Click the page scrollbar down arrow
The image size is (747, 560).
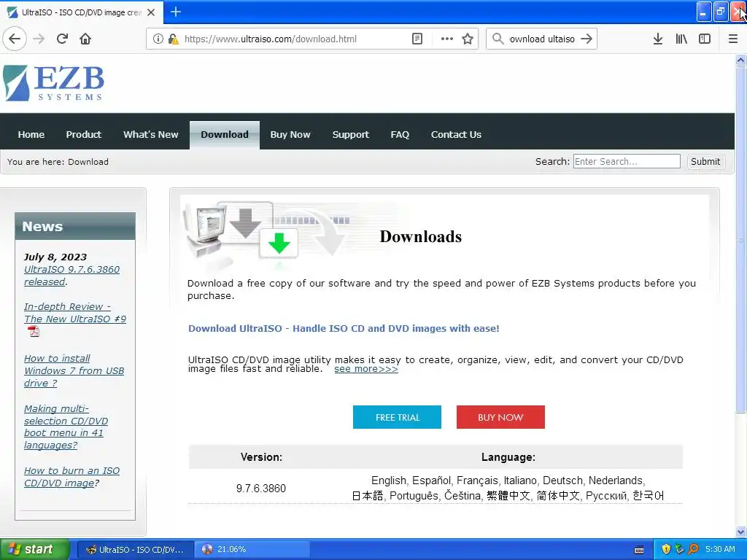(740, 532)
